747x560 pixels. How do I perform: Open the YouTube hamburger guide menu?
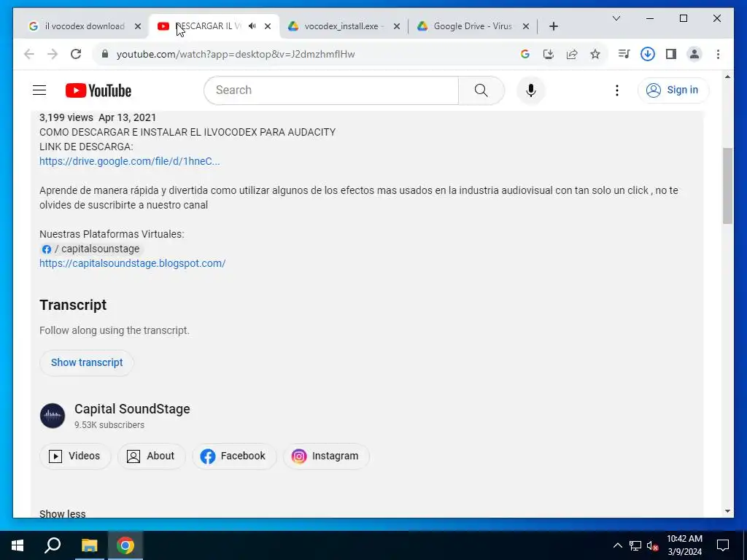point(39,90)
